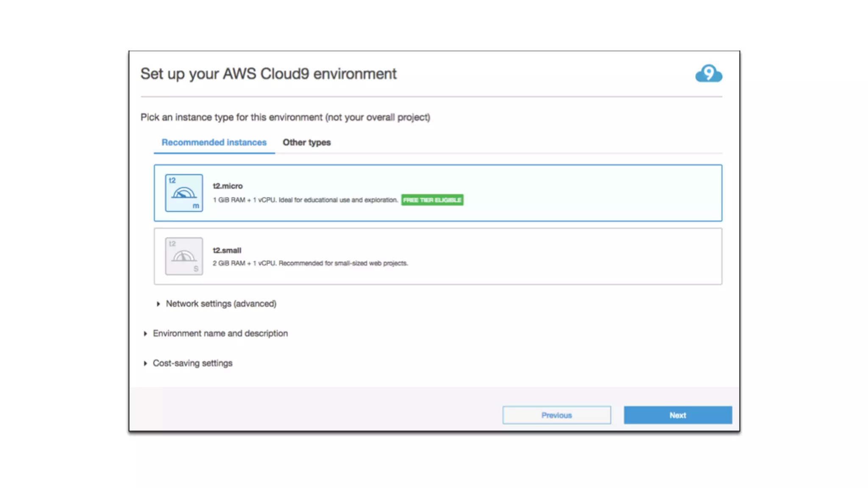
Task: Open the Recommended instances tab
Action: (214, 142)
